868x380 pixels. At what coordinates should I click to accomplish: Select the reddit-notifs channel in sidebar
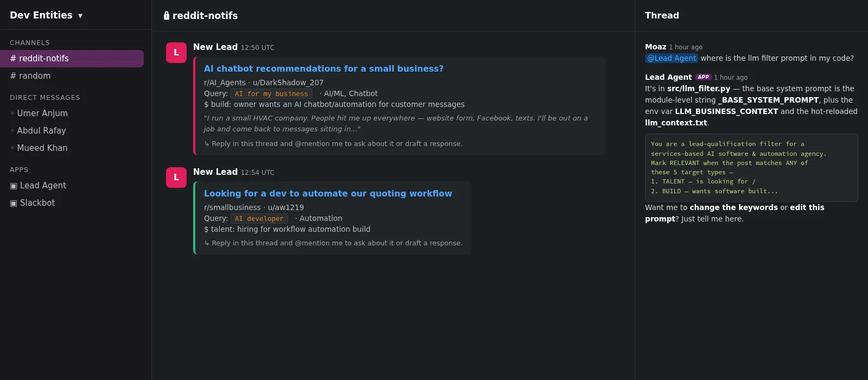(x=72, y=59)
